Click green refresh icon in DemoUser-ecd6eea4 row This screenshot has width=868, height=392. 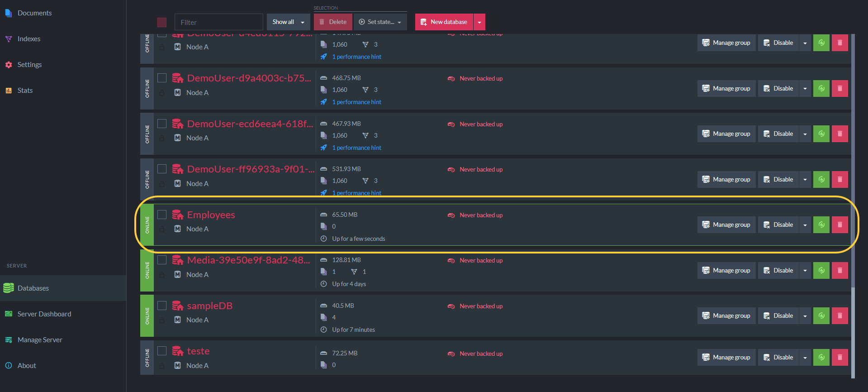pos(821,134)
